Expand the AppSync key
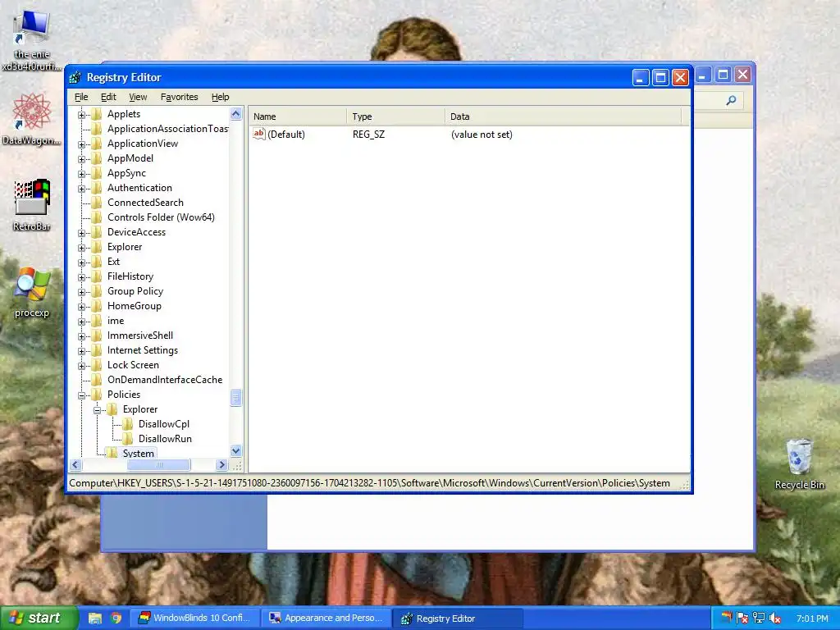Image resolution: width=840 pixels, height=630 pixels. [x=81, y=174]
